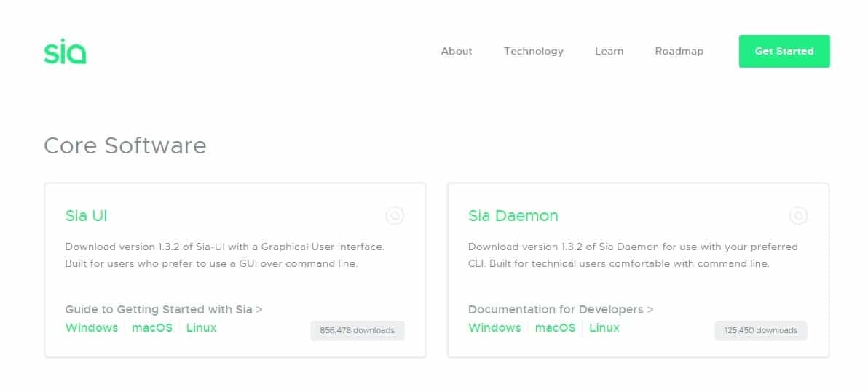Image resolution: width=868 pixels, height=392 pixels.
Task: Click the Sia logo
Action: (65, 52)
